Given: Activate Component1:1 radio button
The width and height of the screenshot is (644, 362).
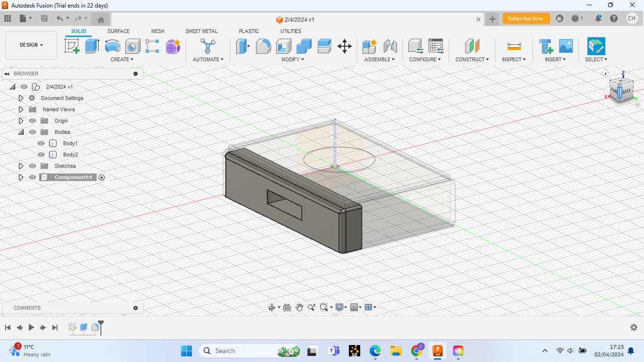Looking at the screenshot, I should click(x=102, y=177).
